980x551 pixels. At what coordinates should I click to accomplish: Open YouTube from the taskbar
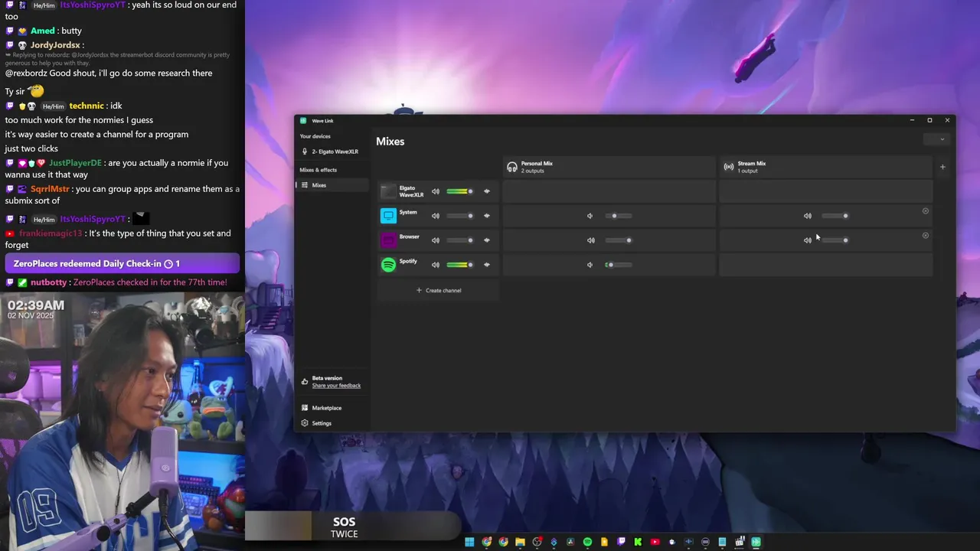[x=655, y=542]
